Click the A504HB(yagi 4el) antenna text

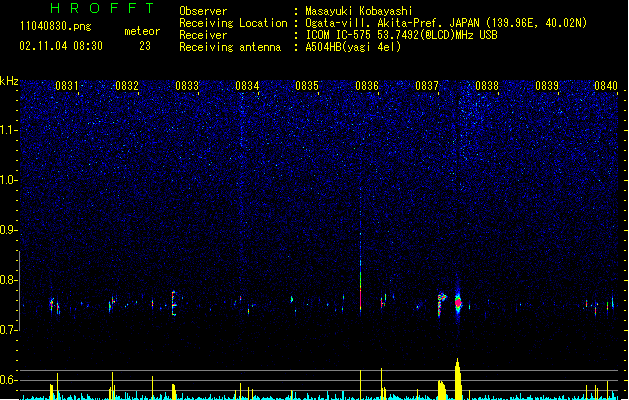353,47
